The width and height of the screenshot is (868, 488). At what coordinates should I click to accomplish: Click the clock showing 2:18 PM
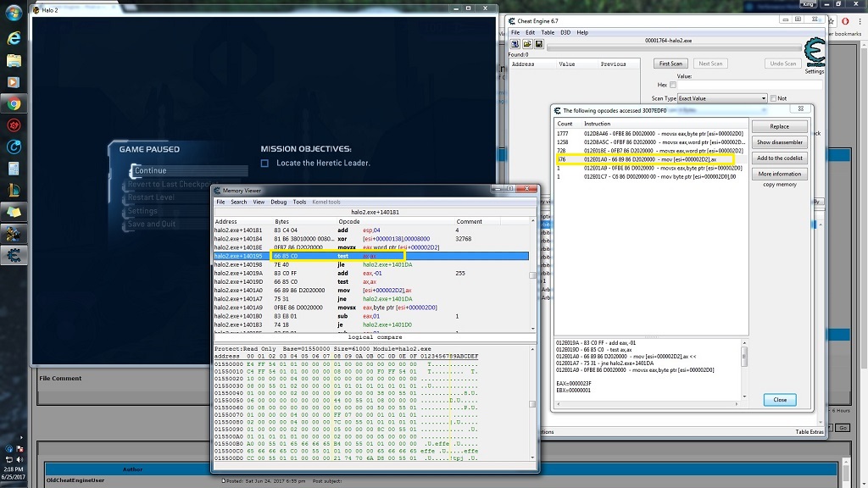click(x=13, y=469)
